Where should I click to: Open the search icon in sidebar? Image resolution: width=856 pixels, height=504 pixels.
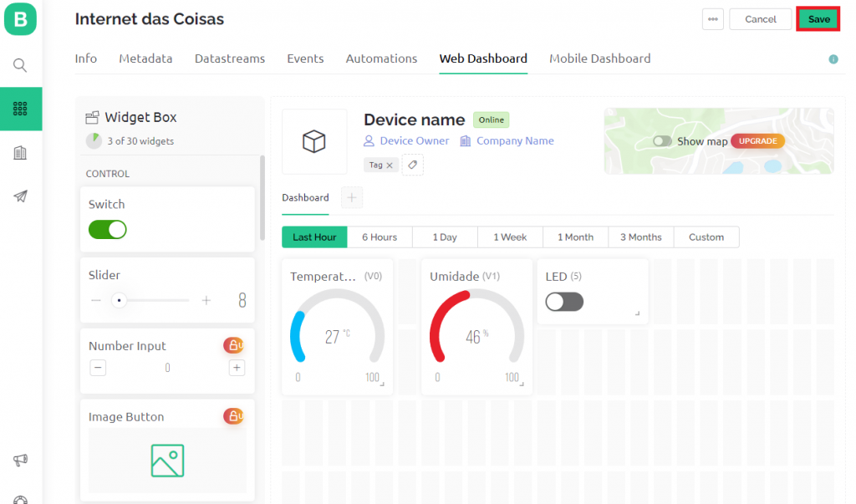pos(20,65)
